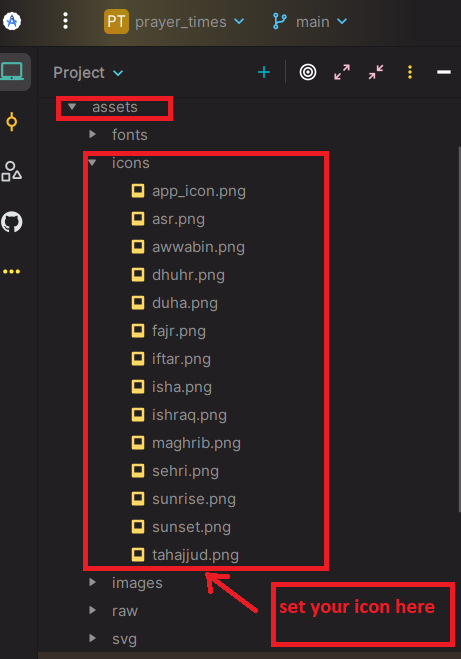The image size is (461, 659).
Task: Click the project tree vertical scrollbar
Action: [459, 329]
